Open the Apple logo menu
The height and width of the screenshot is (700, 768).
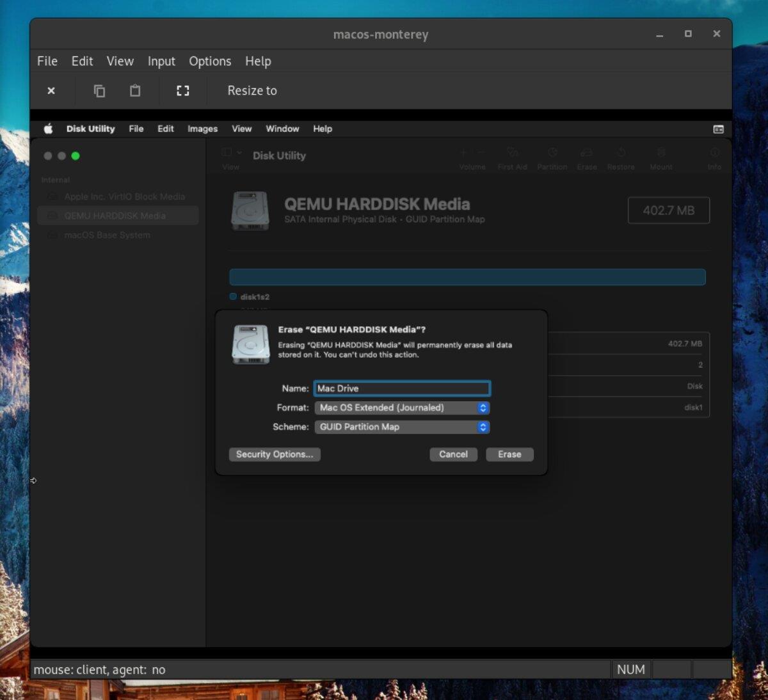tap(48, 129)
